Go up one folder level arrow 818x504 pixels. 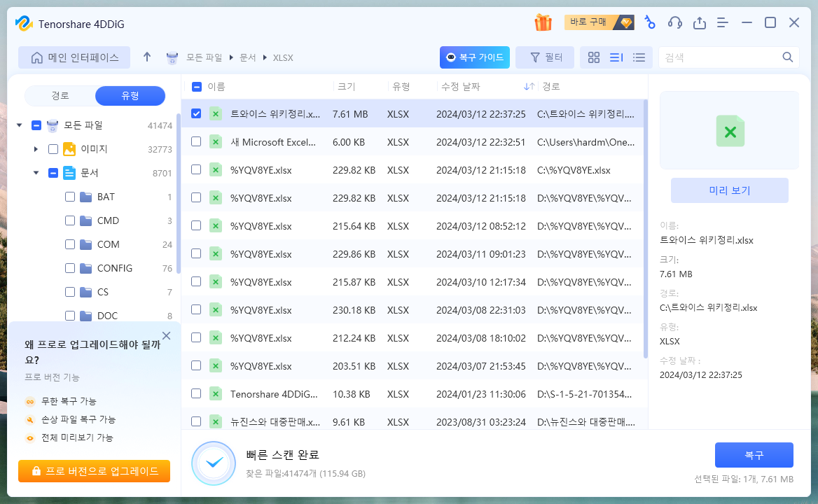tap(147, 57)
